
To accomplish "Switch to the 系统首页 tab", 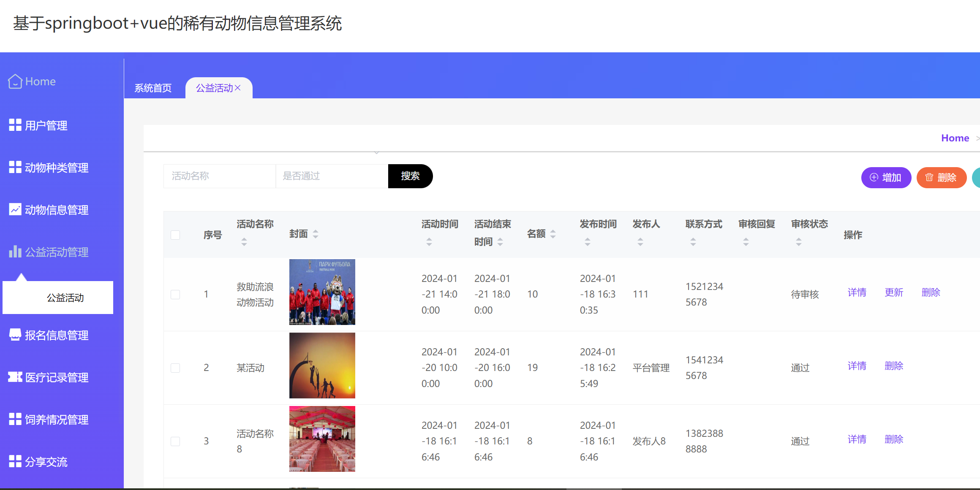I will coord(153,88).
